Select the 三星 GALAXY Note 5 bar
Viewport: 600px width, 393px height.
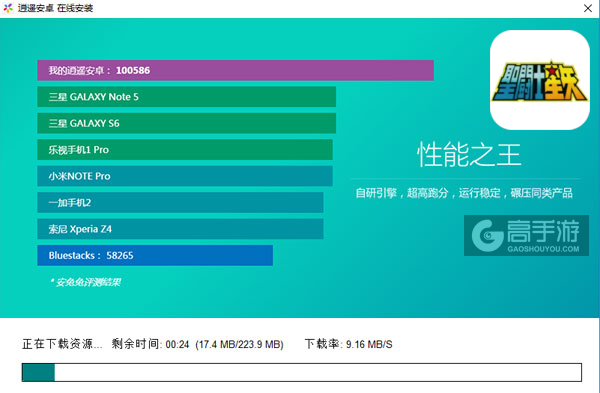pos(186,97)
